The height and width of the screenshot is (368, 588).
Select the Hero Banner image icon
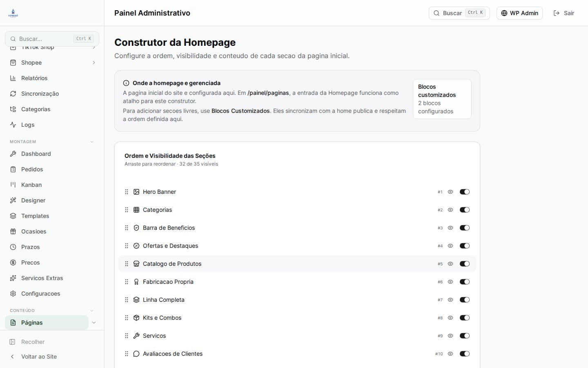coord(136,192)
